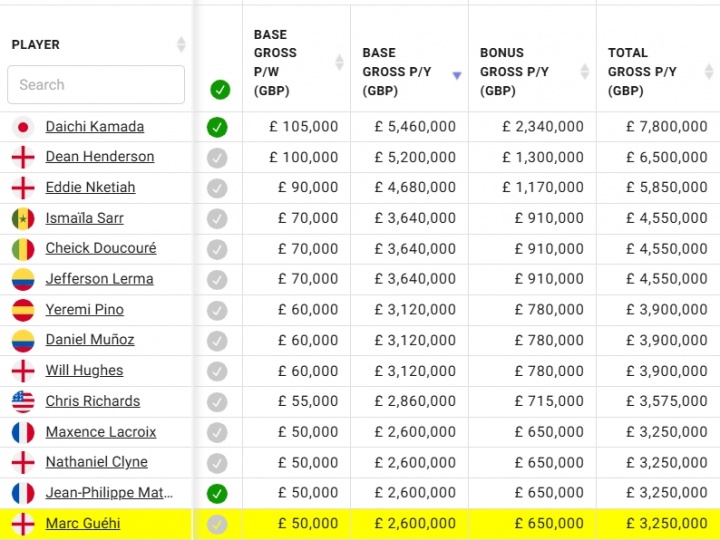Click France flag icon beside Maxence Lacroix

click(x=23, y=432)
